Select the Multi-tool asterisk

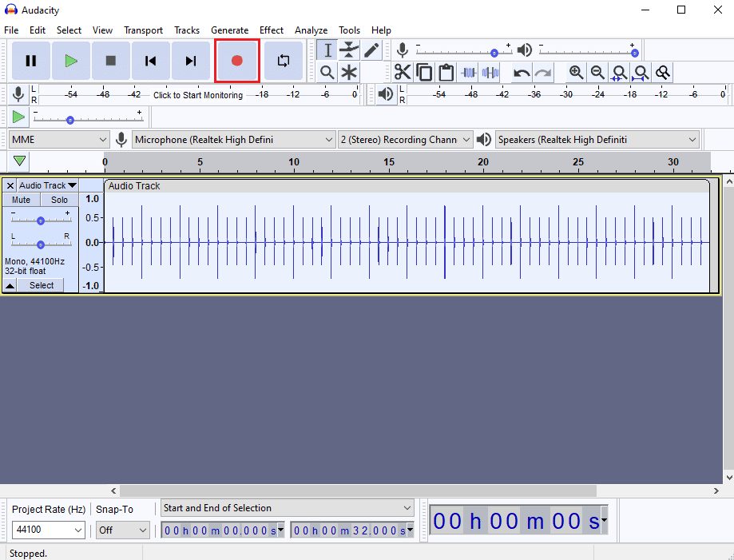349,73
